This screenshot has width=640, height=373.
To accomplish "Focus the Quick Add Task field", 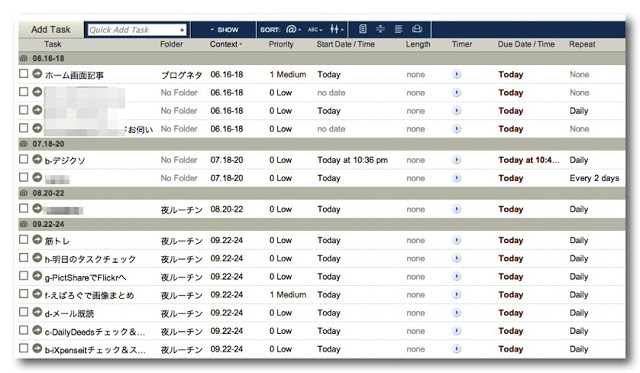I will coord(137,30).
